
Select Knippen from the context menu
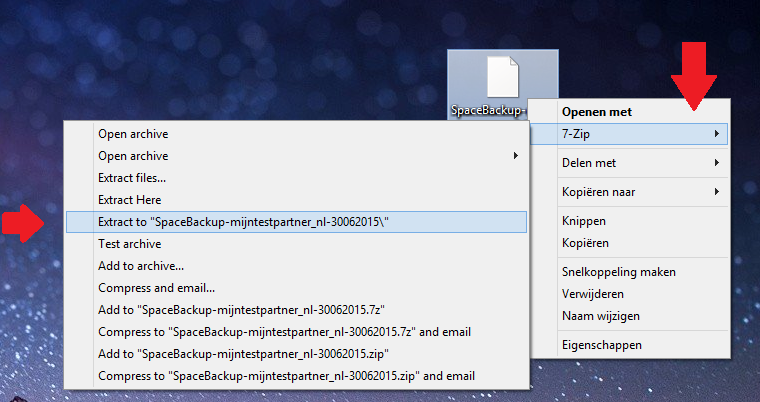pos(629,221)
